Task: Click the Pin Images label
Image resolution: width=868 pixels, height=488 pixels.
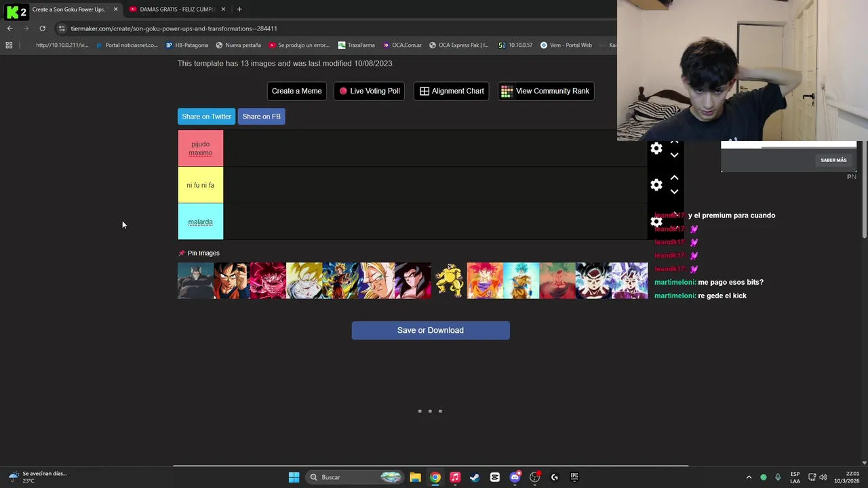Action: click(203, 253)
